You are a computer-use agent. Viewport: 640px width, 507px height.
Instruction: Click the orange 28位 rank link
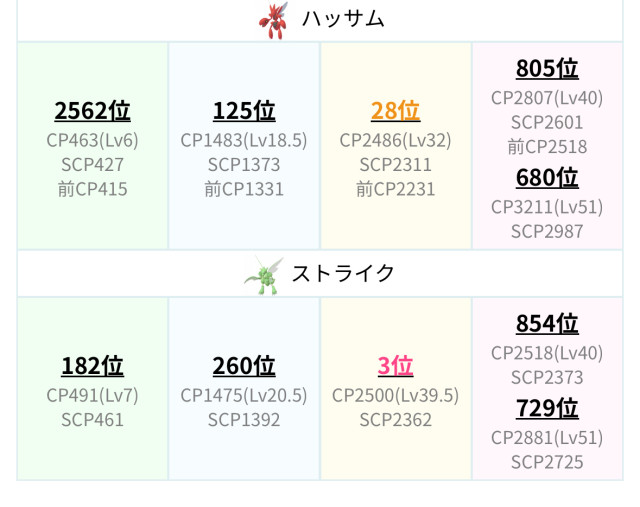[395, 111]
